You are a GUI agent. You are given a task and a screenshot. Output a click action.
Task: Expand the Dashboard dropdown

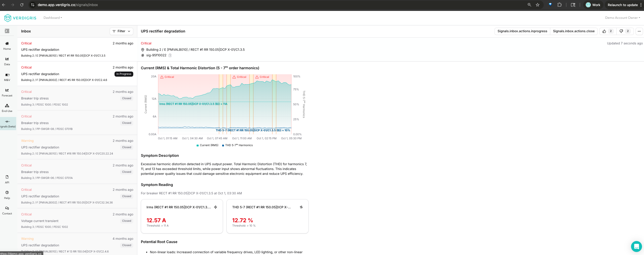[x=53, y=18]
